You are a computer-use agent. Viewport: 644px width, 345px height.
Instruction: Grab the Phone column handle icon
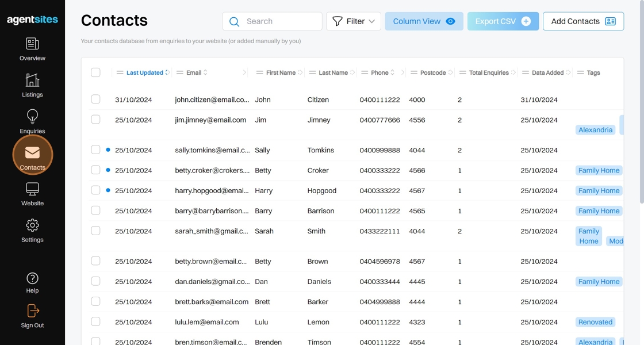click(365, 72)
